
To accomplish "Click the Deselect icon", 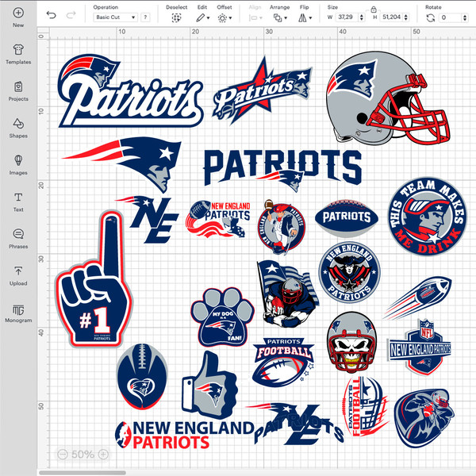I will (x=176, y=18).
